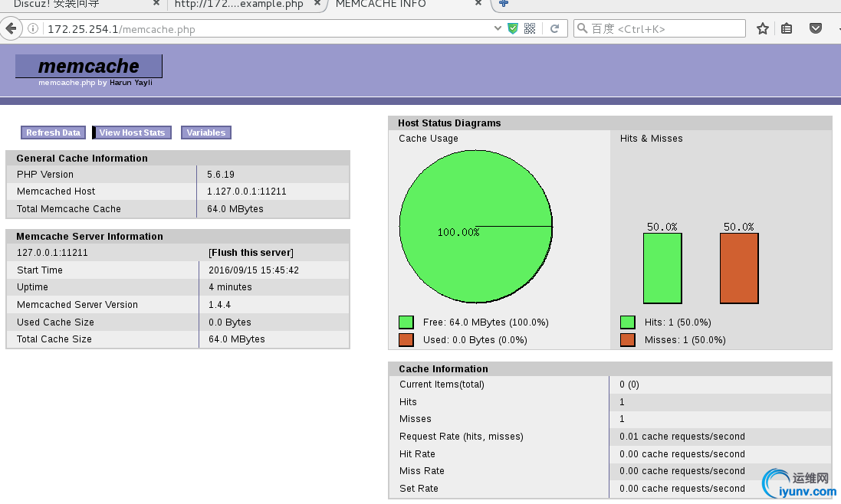The width and height of the screenshot is (841, 504).
Task: Select the Uptime value 4 minutes
Action: 230,287
